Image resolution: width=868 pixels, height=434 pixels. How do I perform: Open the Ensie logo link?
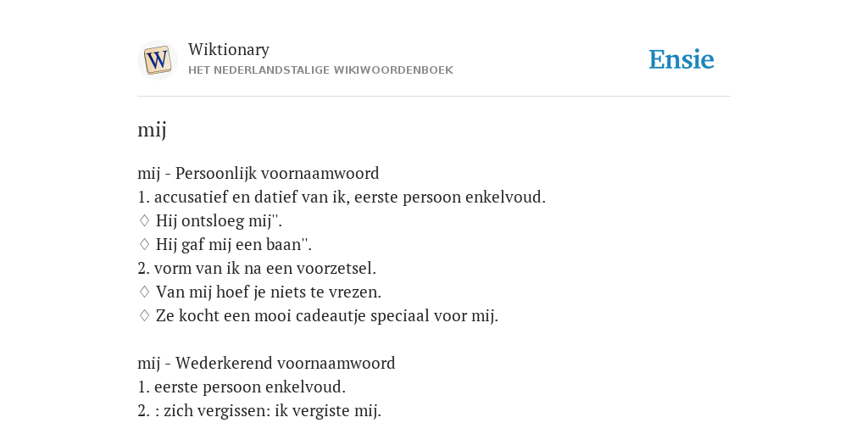[x=681, y=60]
